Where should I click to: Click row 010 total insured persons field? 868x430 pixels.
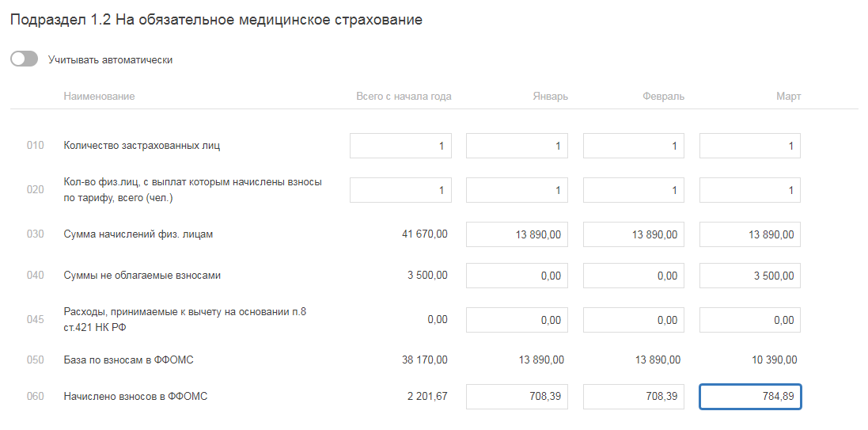(400, 146)
